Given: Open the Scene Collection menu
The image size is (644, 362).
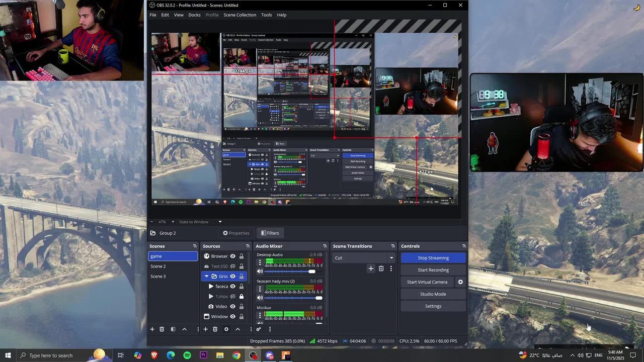Looking at the screenshot, I should [x=239, y=15].
